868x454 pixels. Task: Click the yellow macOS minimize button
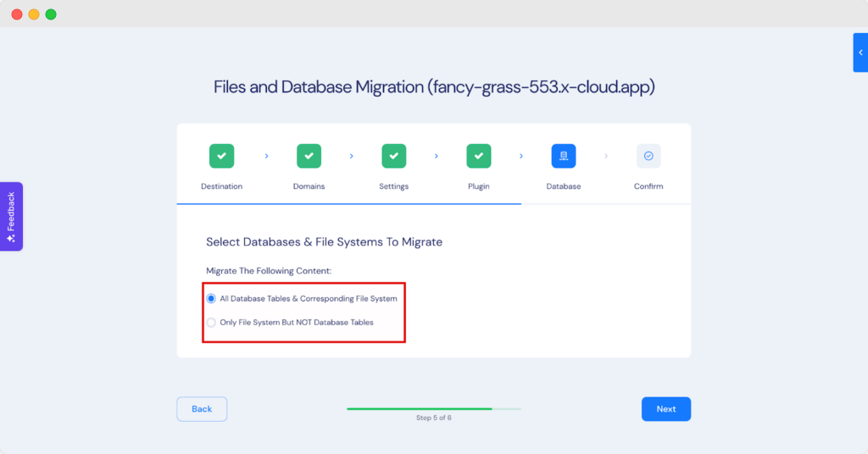click(x=34, y=14)
